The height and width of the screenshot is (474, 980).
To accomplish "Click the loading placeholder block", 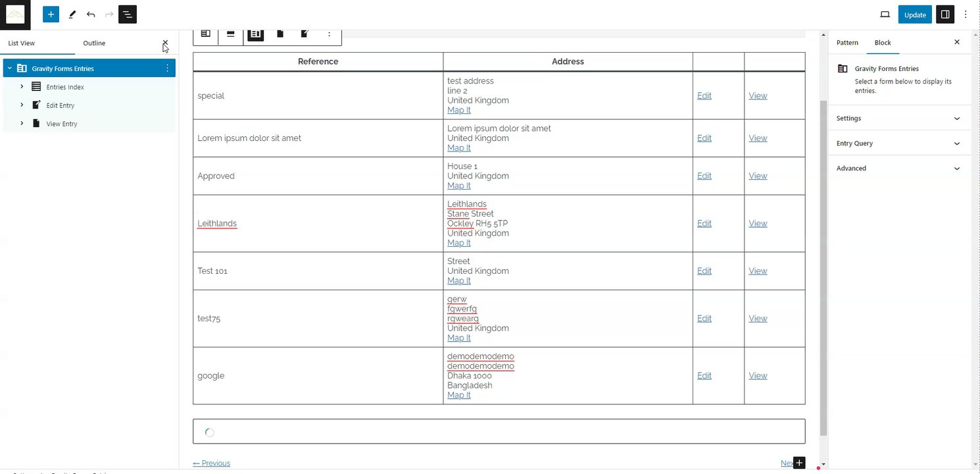I will [x=499, y=431].
